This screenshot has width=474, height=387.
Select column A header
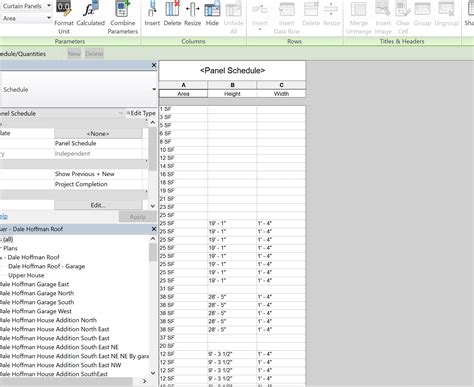[x=183, y=85]
